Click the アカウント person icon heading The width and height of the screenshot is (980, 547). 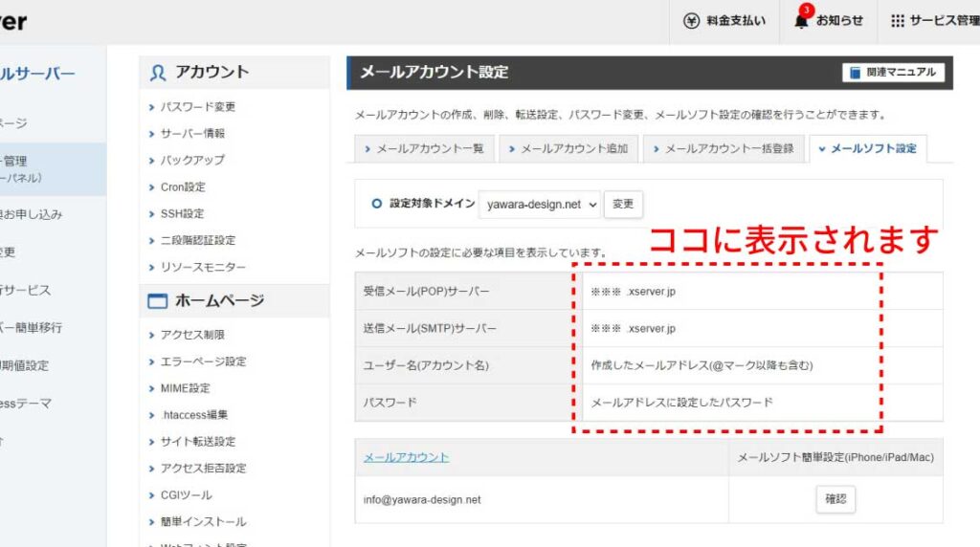click(158, 73)
